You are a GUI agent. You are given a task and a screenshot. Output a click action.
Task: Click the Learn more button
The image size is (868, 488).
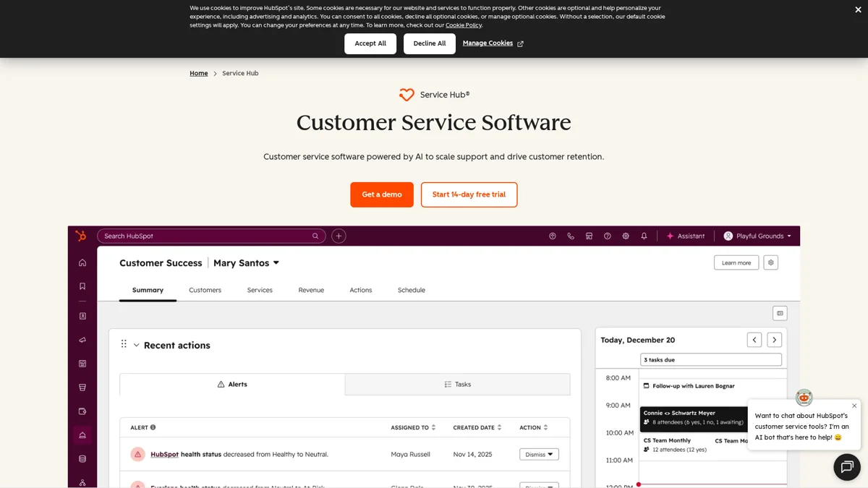[x=736, y=262]
